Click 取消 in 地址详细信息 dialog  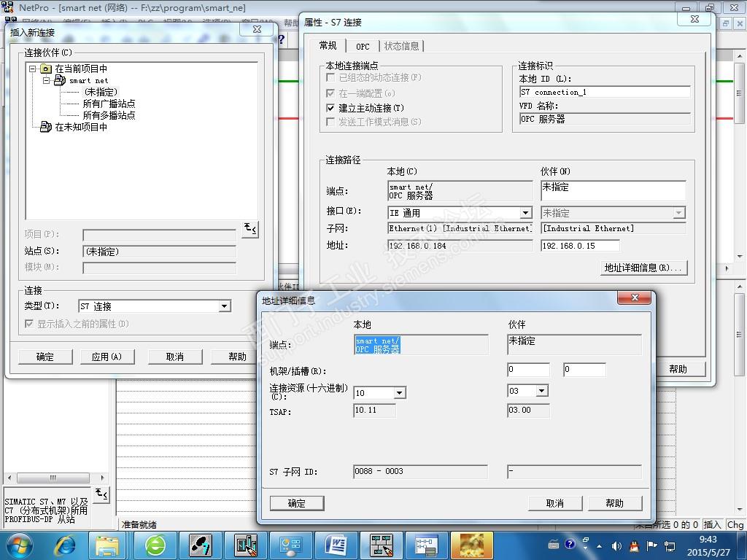tap(555, 503)
